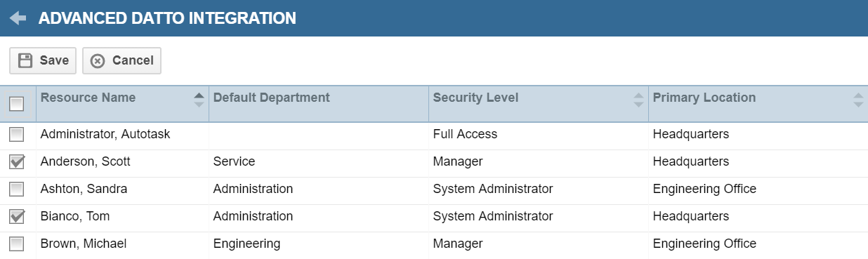Check the Administrator, Autotask row checkbox

point(16,134)
